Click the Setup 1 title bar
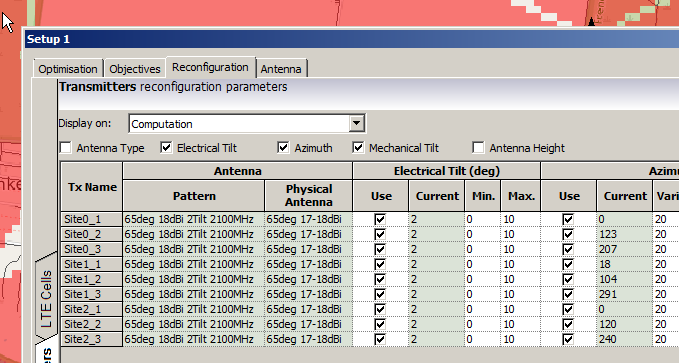 pos(352,39)
